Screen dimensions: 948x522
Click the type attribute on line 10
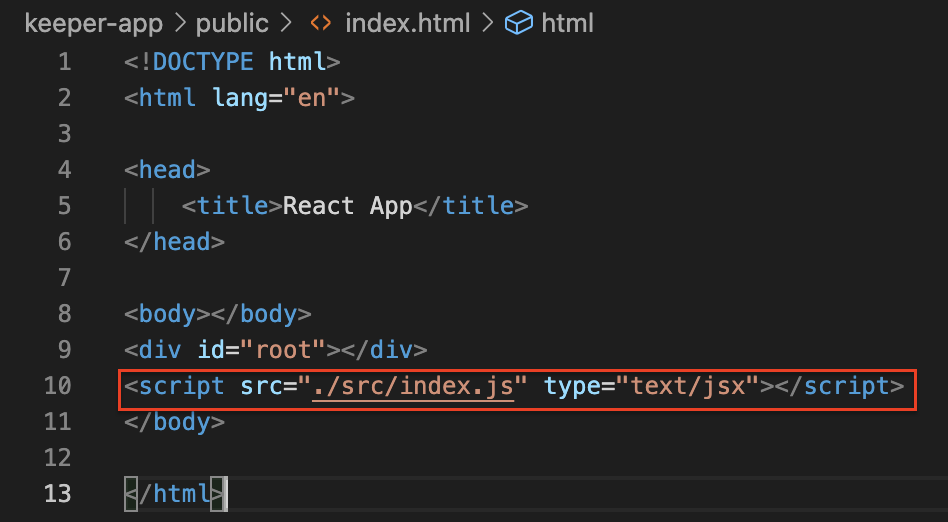click(x=572, y=387)
